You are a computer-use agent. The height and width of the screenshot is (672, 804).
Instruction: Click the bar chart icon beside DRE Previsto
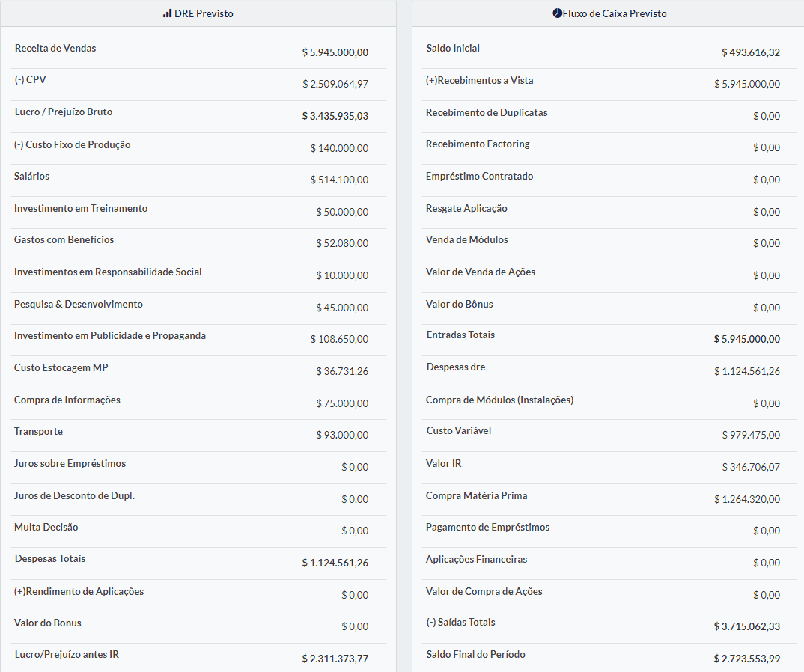(x=167, y=13)
